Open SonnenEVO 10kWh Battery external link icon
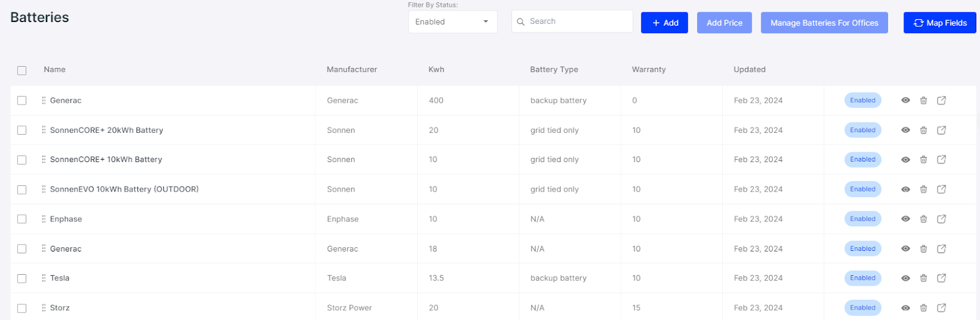980x320 pixels. (941, 190)
